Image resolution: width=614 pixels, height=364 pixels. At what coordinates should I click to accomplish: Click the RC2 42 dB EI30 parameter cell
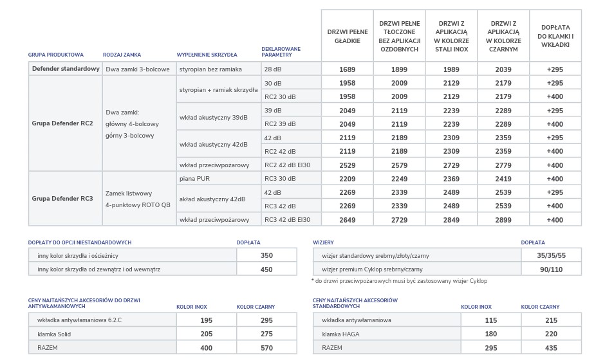[290, 165]
